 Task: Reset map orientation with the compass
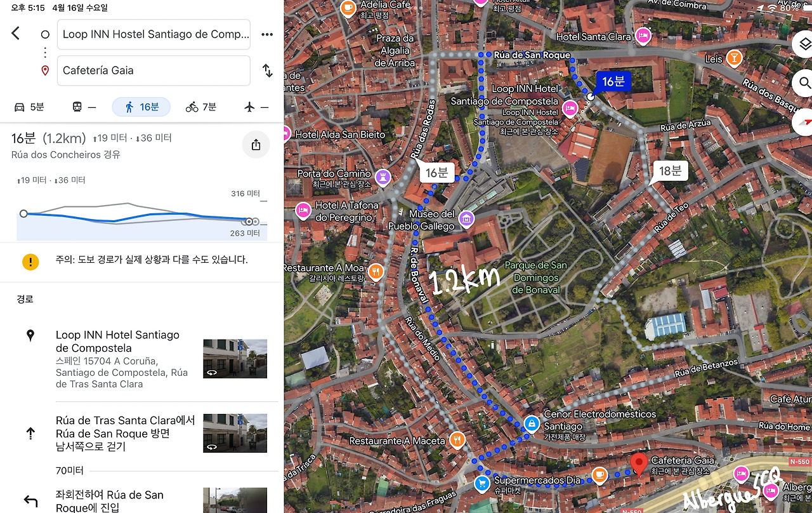tap(804, 121)
